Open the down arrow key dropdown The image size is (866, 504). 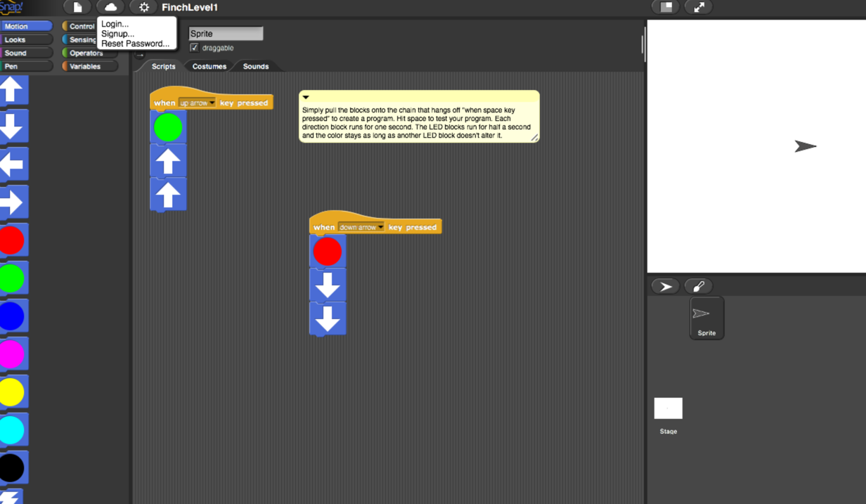click(380, 228)
